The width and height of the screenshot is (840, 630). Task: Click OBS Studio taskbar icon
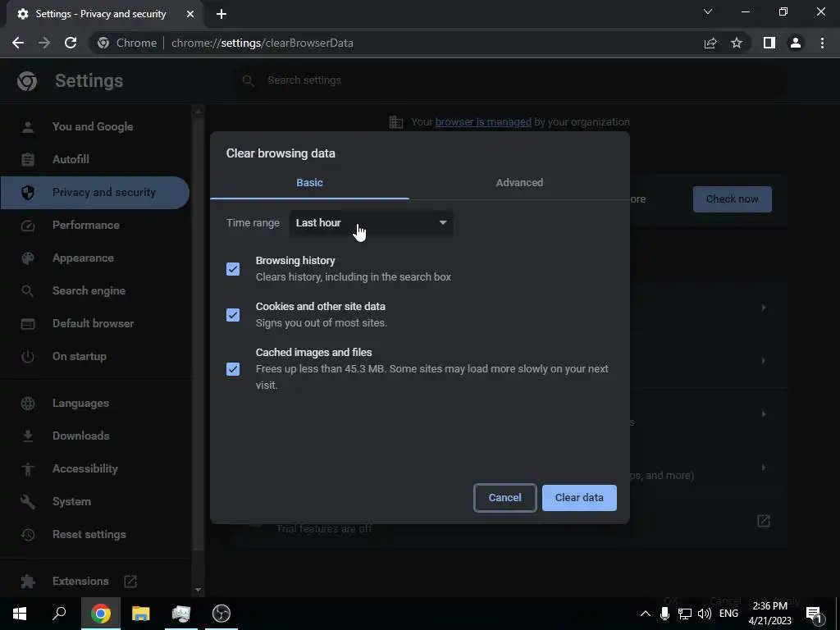click(x=221, y=614)
